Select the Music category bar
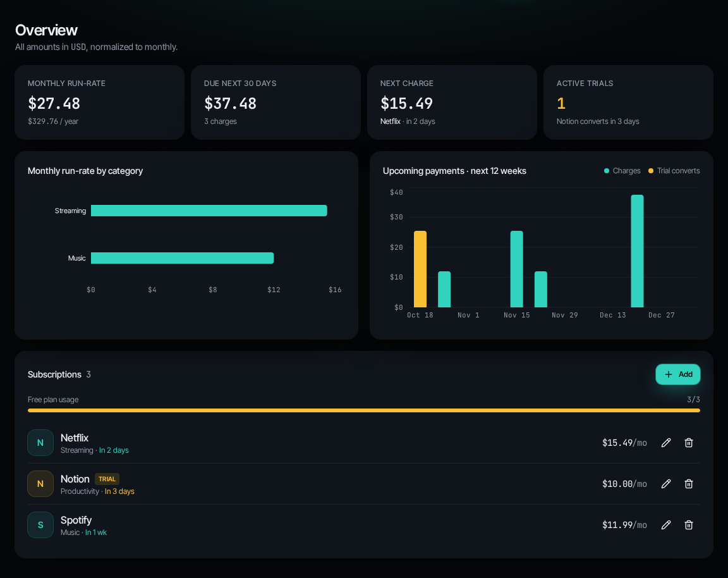 182,258
